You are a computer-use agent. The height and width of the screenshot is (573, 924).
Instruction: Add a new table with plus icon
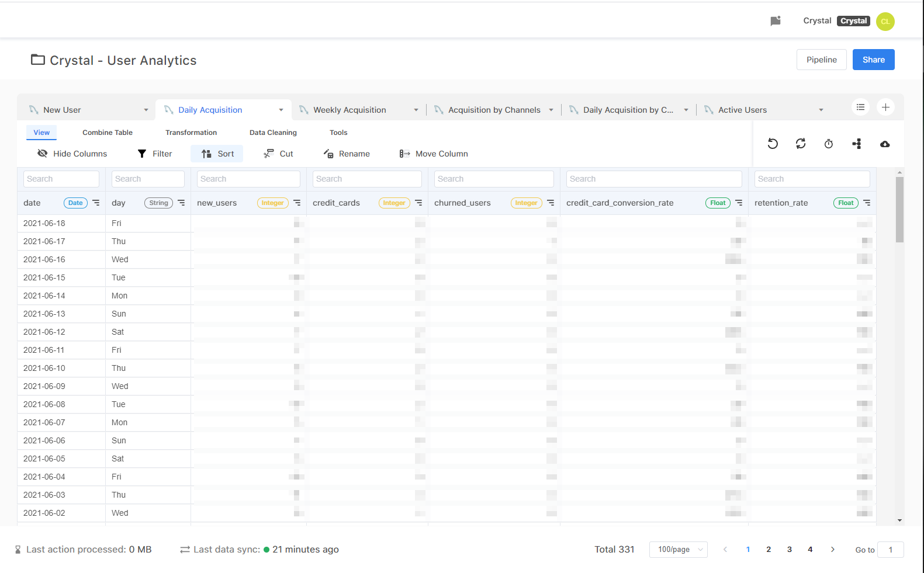885,107
